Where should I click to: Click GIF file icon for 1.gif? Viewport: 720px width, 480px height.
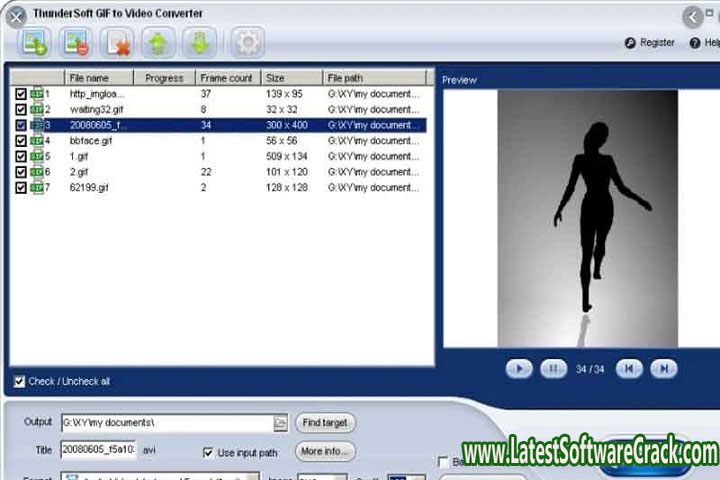37,157
